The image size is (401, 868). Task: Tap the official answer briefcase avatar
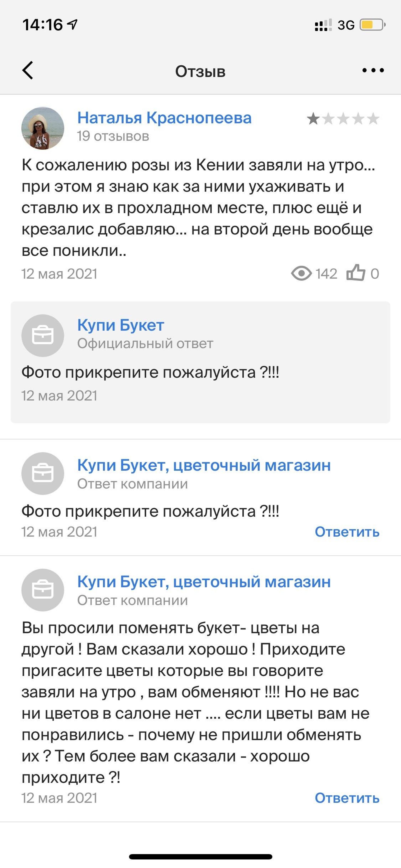[43, 336]
